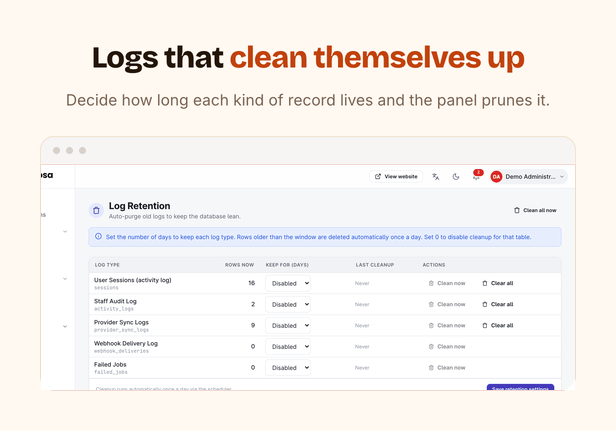Viewport: 616px width, 431px height.
Task: Click Clean now for User Sessions
Action: (x=447, y=283)
